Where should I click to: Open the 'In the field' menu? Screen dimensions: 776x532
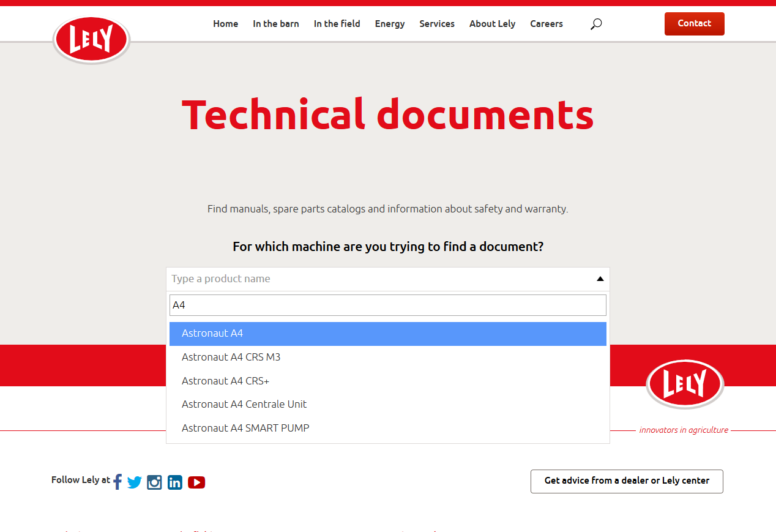[x=337, y=24]
